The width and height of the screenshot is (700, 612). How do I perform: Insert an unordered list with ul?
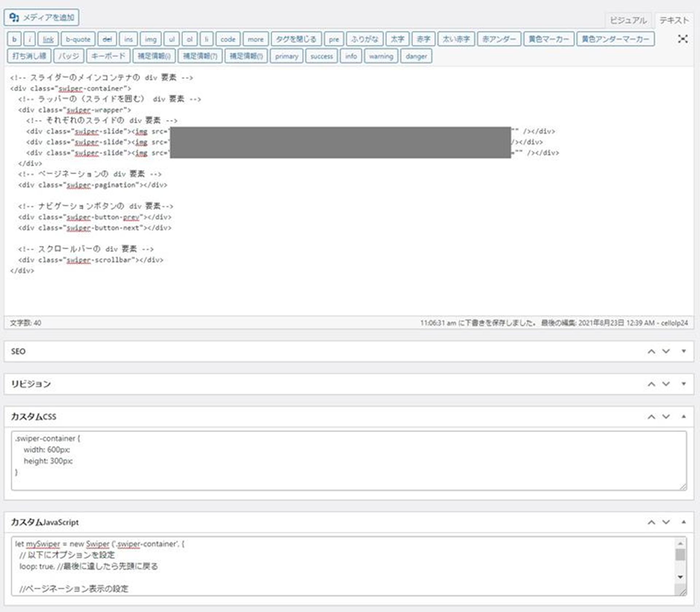tap(171, 39)
